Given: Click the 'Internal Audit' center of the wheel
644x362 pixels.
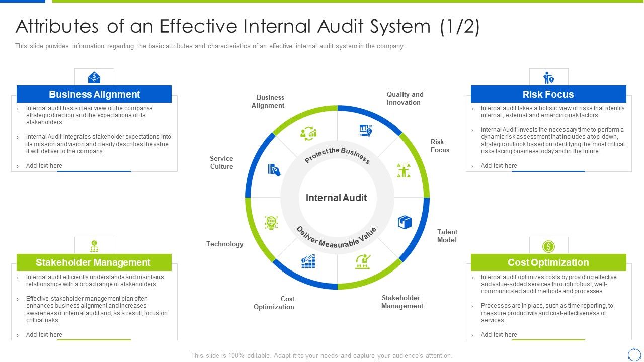Looking at the screenshot, I should point(337,198).
